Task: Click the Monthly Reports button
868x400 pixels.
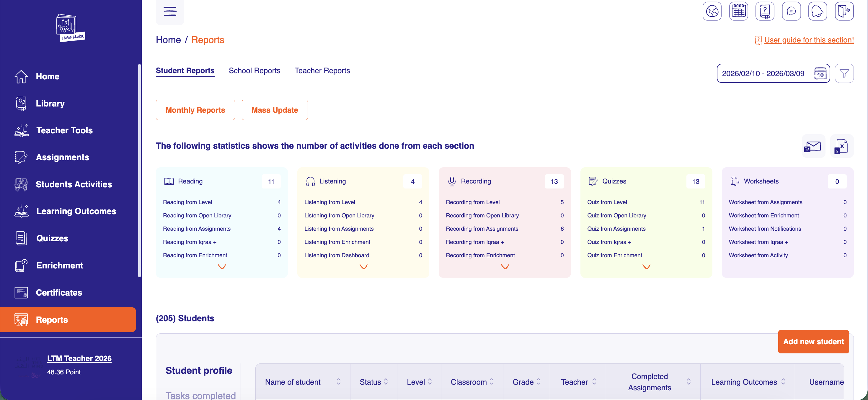Action: click(x=195, y=110)
